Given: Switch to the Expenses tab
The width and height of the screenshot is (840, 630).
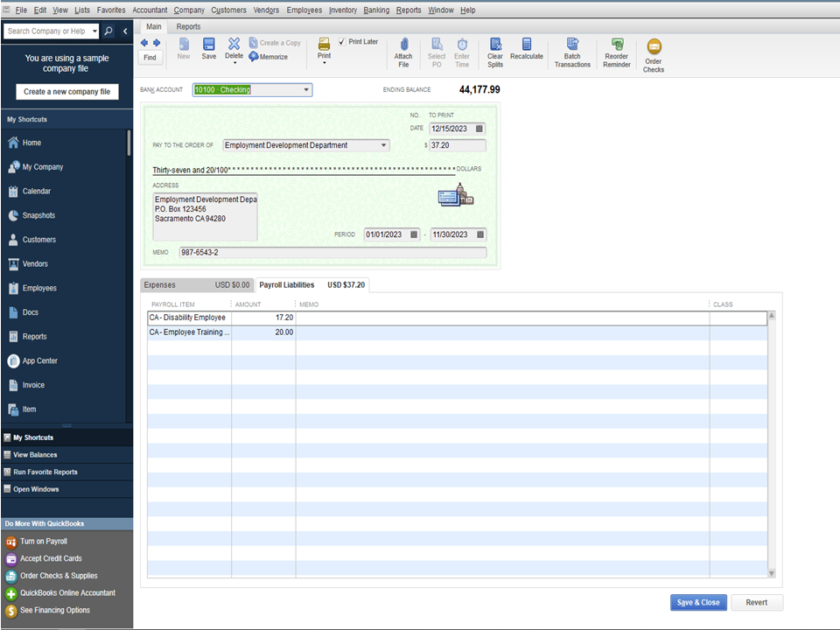Looking at the screenshot, I should click(197, 285).
